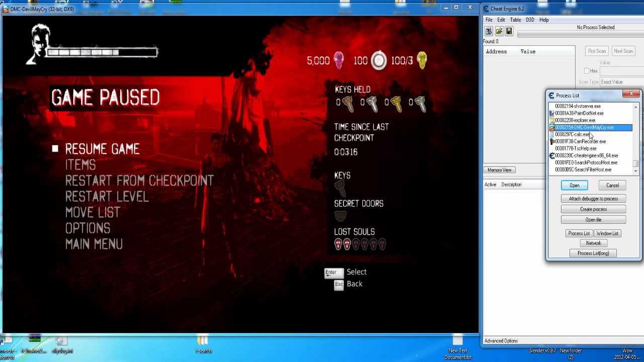Open the Edit menu in Cheat Engine
Image resolution: width=644 pixels, height=362 pixels.
coord(501,20)
